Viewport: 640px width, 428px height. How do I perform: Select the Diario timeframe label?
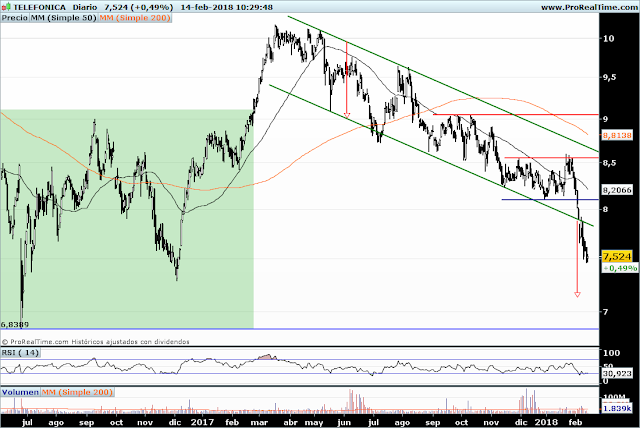tap(85, 7)
